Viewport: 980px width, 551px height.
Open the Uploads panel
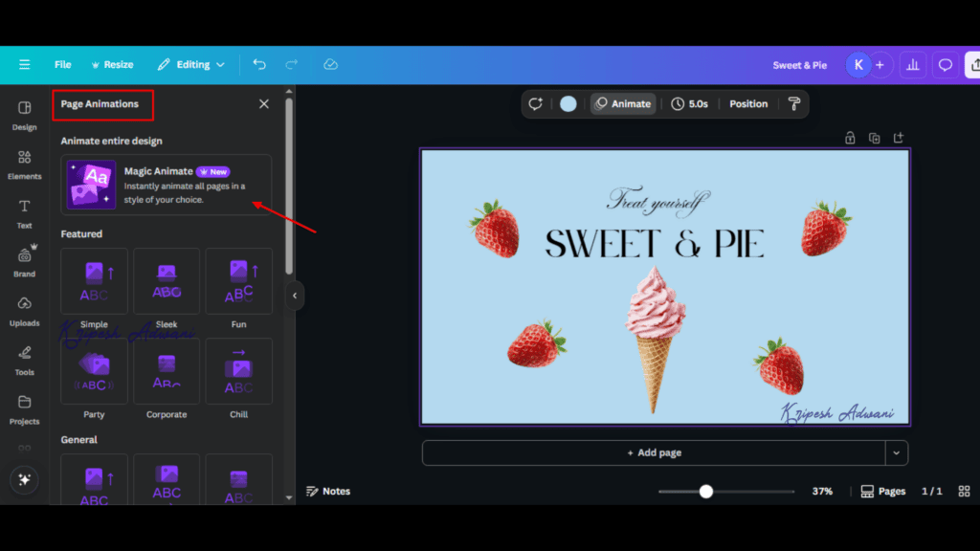click(24, 311)
